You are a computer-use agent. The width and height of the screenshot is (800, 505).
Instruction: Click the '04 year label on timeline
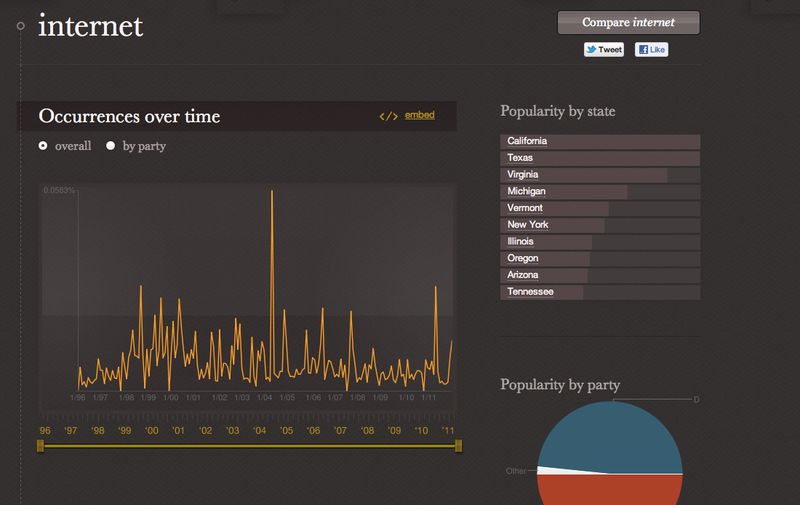(x=259, y=431)
